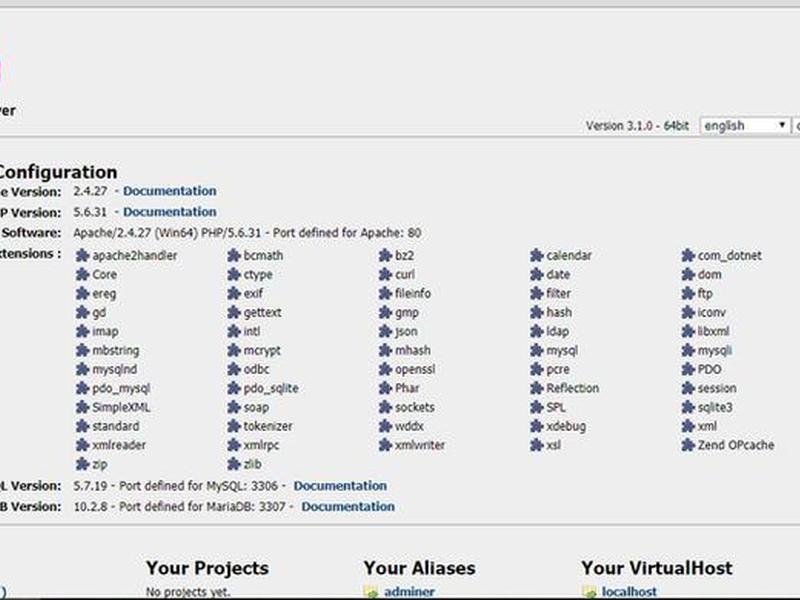The width and height of the screenshot is (800, 600).
Task: Open the PHP version Documentation link
Action: (x=169, y=212)
